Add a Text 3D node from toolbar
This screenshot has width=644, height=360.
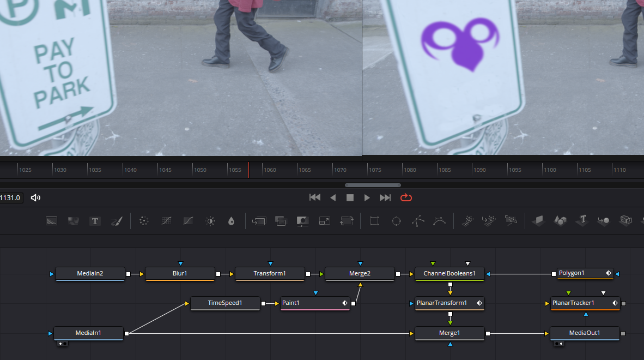pyautogui.click(x=582, y=220)
